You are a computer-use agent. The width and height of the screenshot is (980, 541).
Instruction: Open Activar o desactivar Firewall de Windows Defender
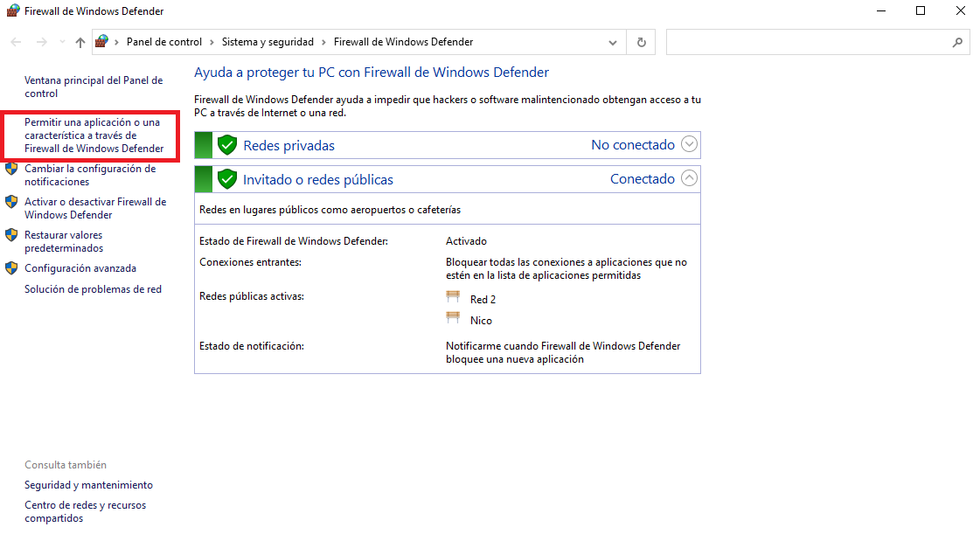click(95, 208)
